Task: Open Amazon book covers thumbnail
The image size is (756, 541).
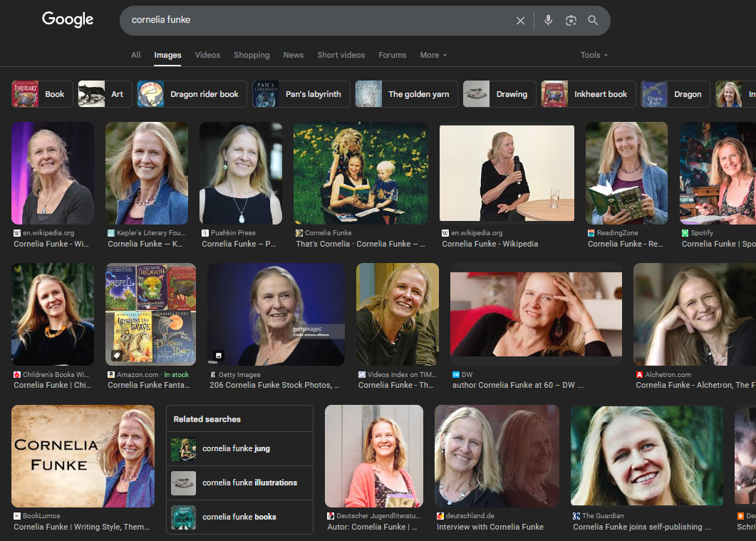Action: [150, 314]
